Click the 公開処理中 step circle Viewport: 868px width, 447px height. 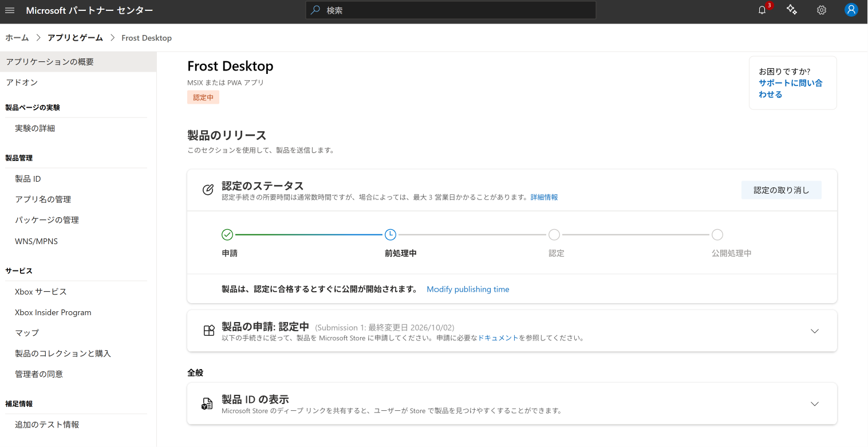click(717, 234)
